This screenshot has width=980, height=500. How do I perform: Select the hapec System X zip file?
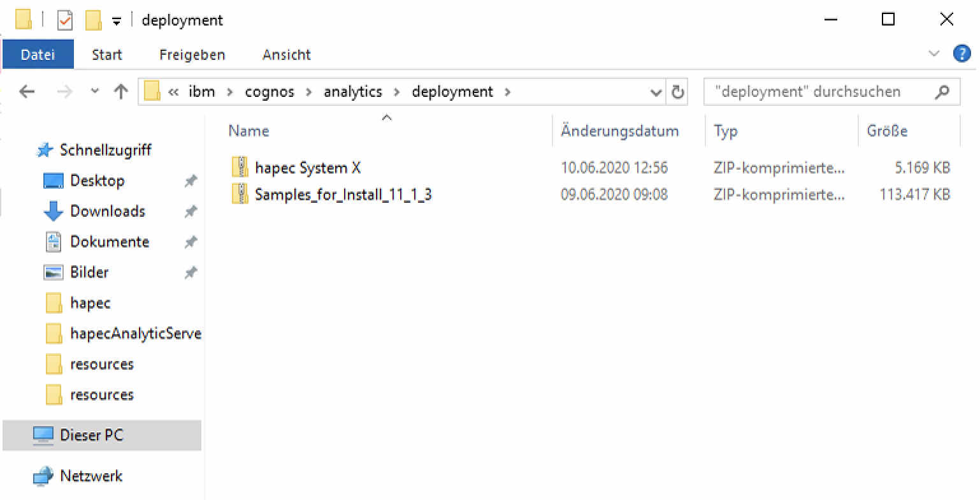click(x=308, y=168)
